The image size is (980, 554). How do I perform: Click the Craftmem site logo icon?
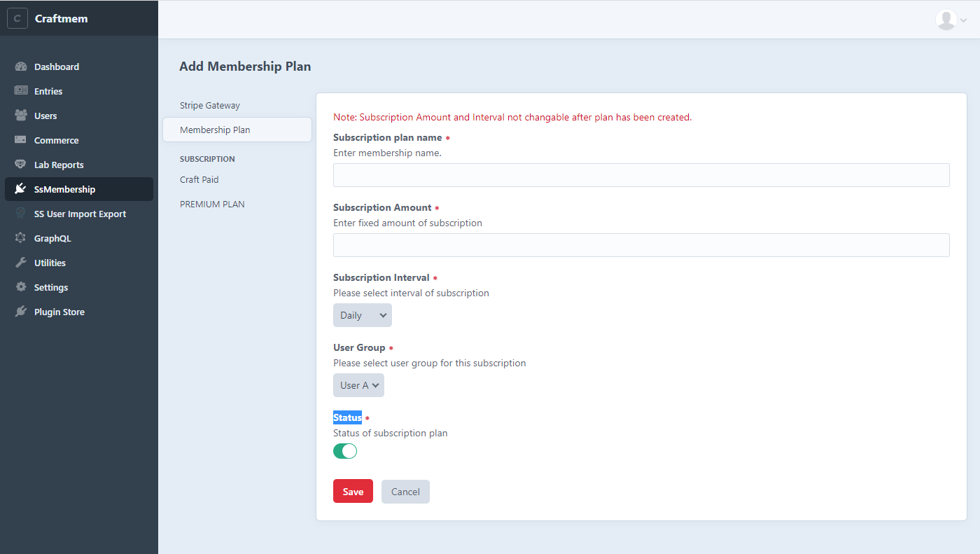click(x=17, y=19)
